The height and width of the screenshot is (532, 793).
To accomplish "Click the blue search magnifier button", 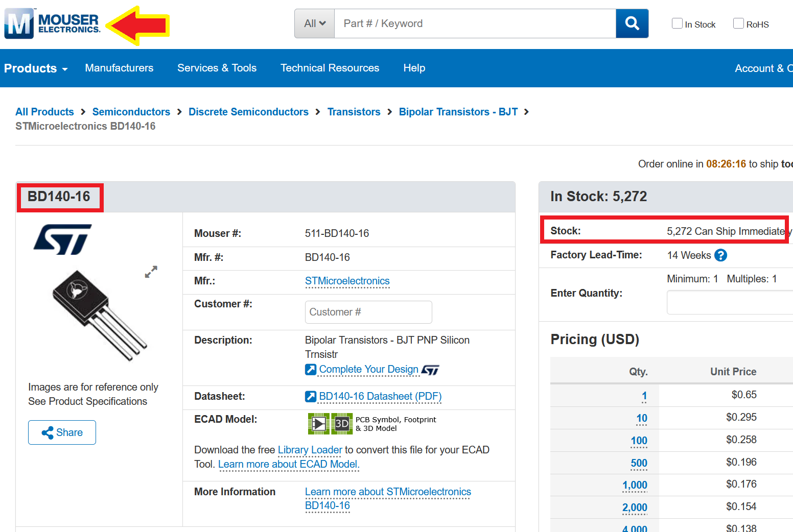I will click(632, 23).
